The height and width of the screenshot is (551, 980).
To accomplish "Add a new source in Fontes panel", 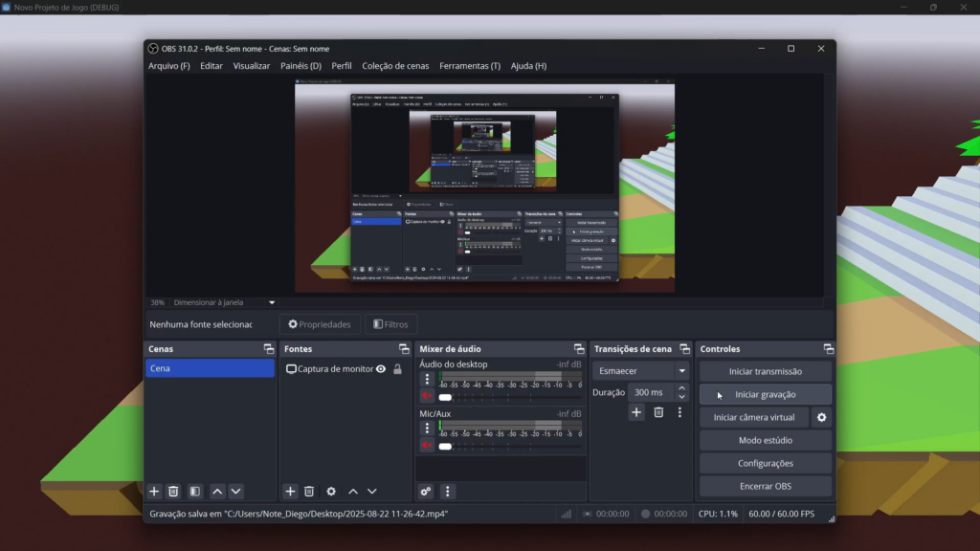I will coord(290,492).
